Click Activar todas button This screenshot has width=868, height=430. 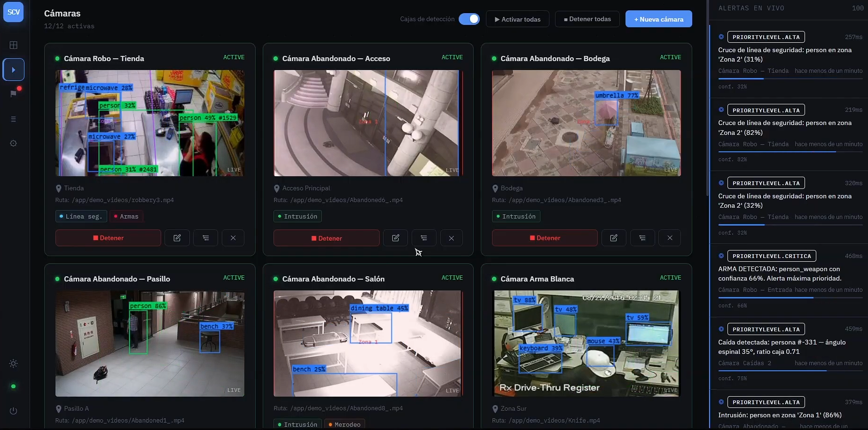tap(517, 19)
